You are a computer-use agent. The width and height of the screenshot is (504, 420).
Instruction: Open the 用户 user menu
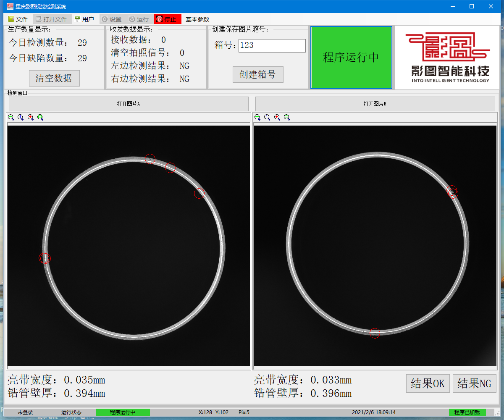84,19
